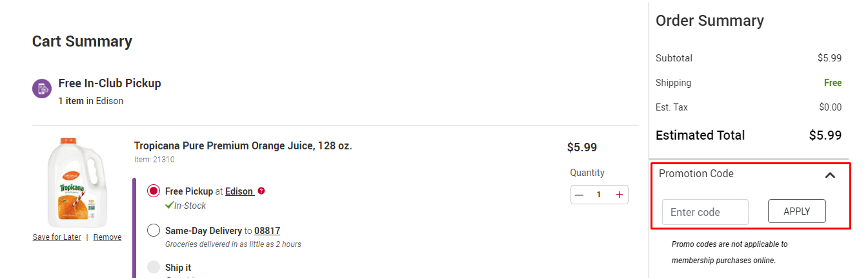
Task: Decrease quantity with the minus button
Action: [579, 195]
